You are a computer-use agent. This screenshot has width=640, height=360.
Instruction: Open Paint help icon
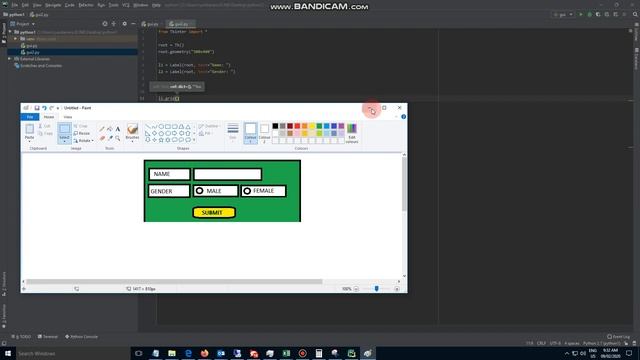tap(403, 117)
